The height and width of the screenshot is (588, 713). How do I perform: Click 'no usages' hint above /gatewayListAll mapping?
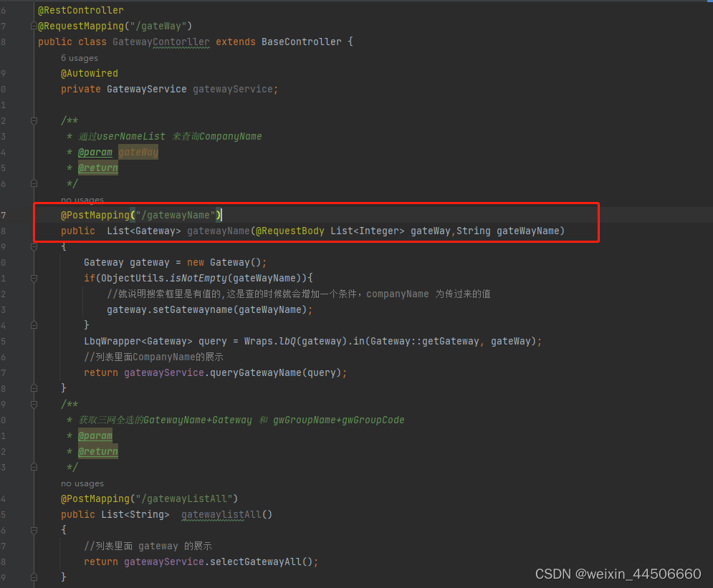pos(82,483)
